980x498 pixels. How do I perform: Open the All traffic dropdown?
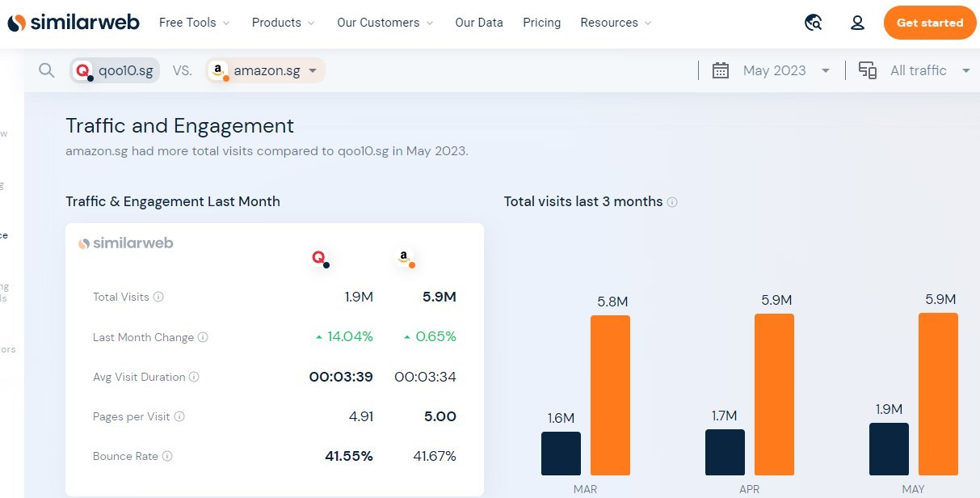(x=966, y=71)
